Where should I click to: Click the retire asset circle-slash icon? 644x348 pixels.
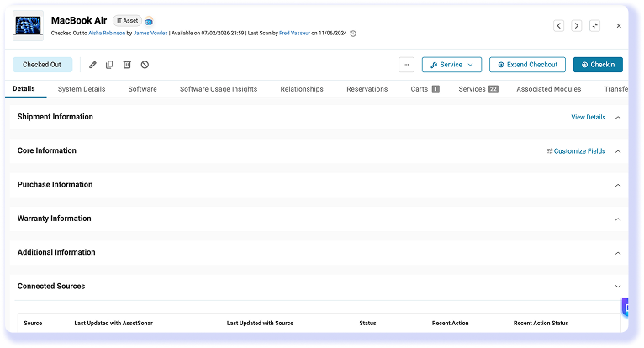click(145, 65)
